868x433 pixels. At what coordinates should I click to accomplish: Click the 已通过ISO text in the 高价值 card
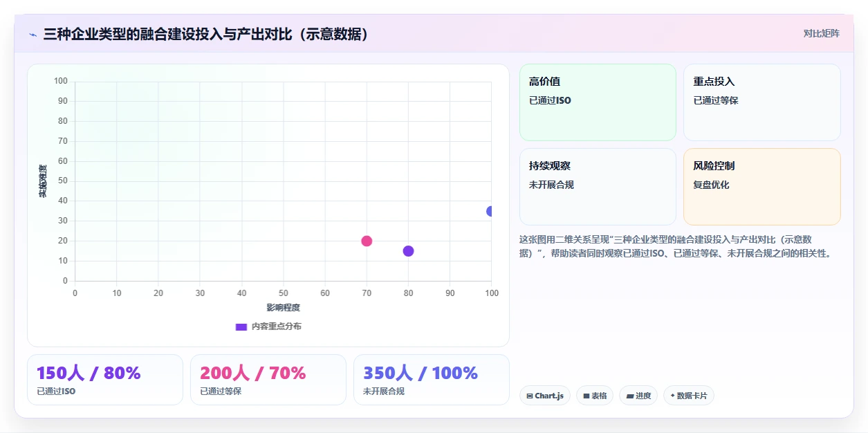[x=550, y=100]
